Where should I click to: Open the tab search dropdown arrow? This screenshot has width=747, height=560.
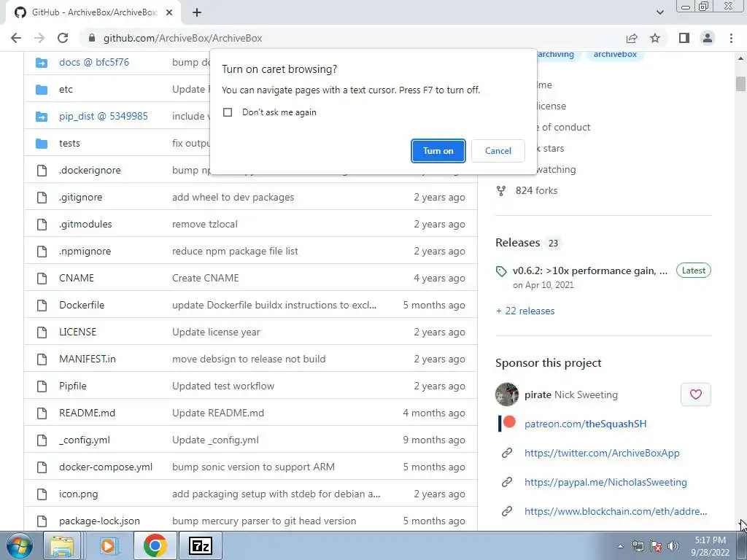pyautogui.click(x=659, y=12)
